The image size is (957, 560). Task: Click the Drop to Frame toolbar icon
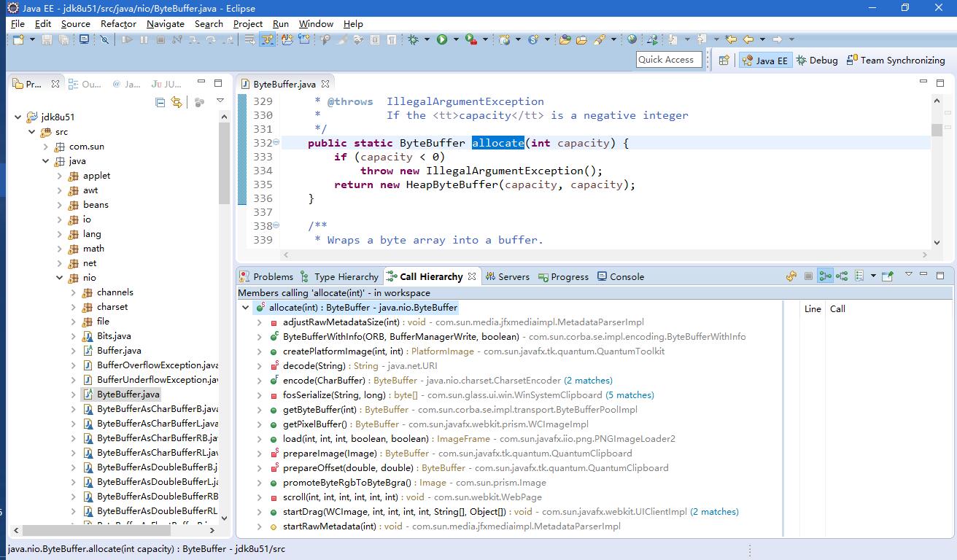click(x=249, y=39)
